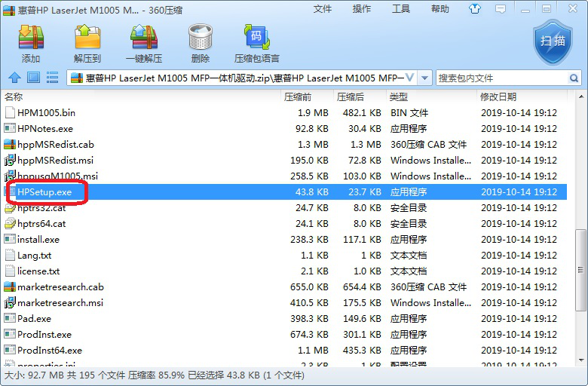Open the 文件 (File) menu
The image size is (588, 386).
pos(323,9)
